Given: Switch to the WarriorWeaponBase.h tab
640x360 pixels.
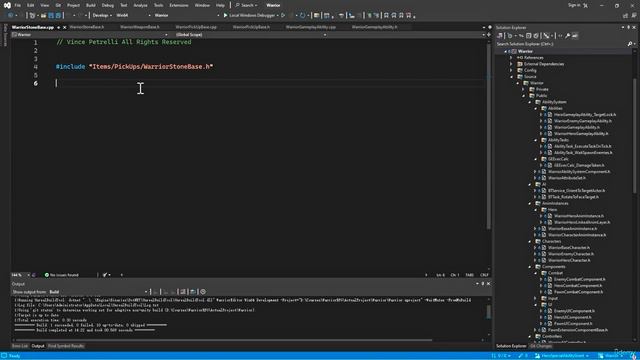Looking at the screenshot, I should [x=140, y=27].
